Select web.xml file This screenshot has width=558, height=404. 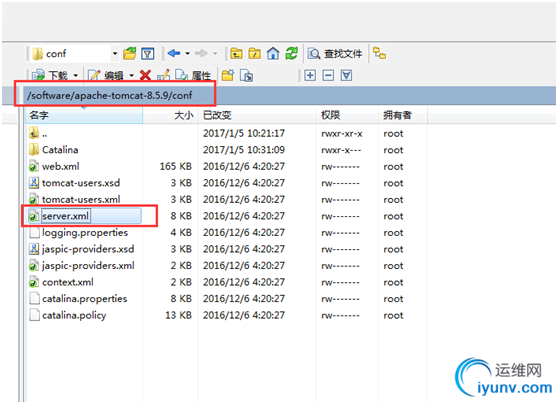60,167
